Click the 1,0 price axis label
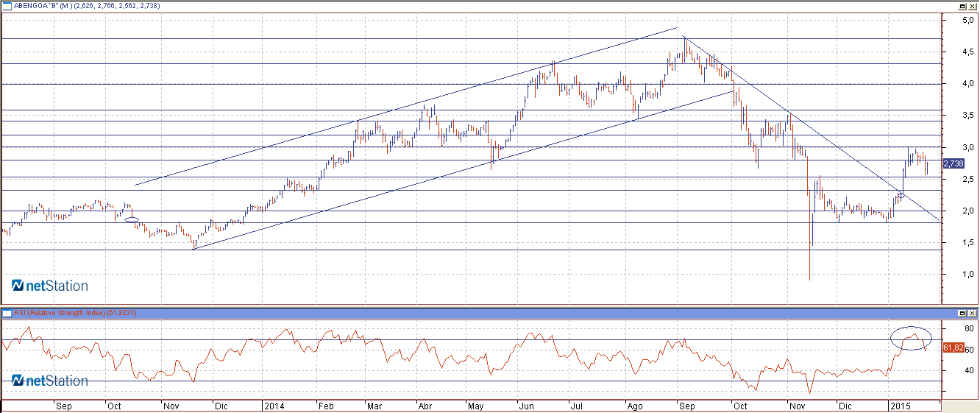Image resolution: width=980 pixels, height=413 pixels. pyautogui.click(x=968, y=274)
